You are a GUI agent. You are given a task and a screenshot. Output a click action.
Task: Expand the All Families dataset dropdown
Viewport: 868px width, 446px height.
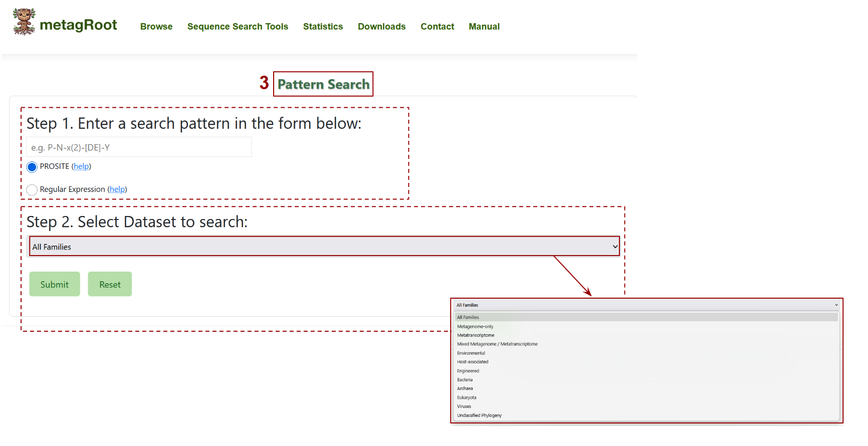click(325, 247)
